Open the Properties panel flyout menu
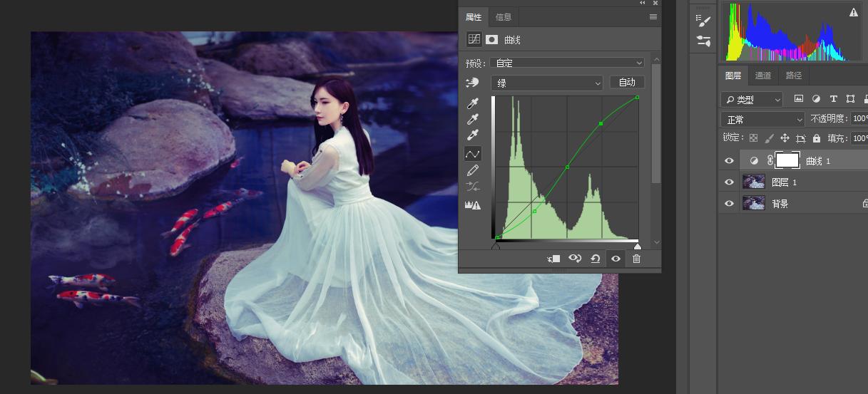 653,17
